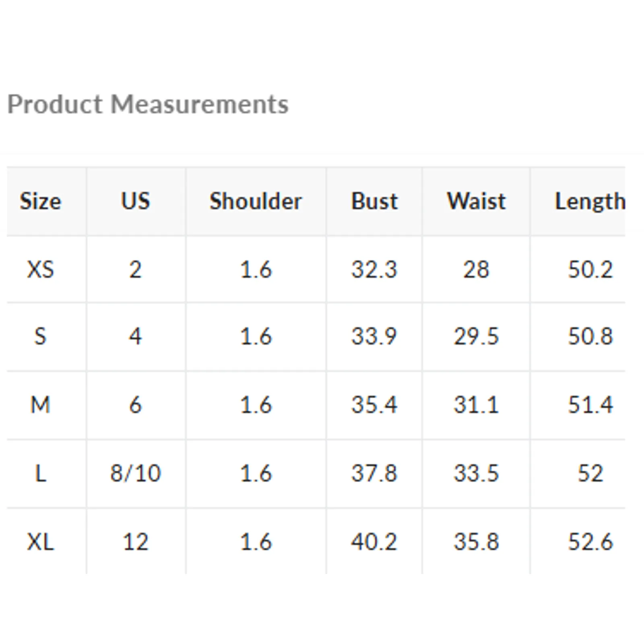Click the 8/10 US size cell
This screenshot has width=644, height=644.
(136, 473)
